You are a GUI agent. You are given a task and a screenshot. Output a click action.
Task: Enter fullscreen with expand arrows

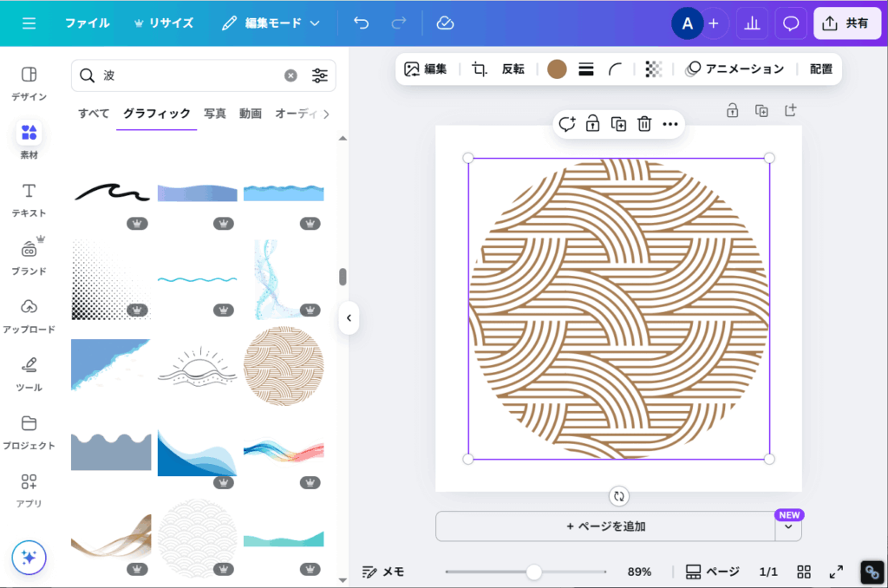pyautogui.click(x=836, y=572)
